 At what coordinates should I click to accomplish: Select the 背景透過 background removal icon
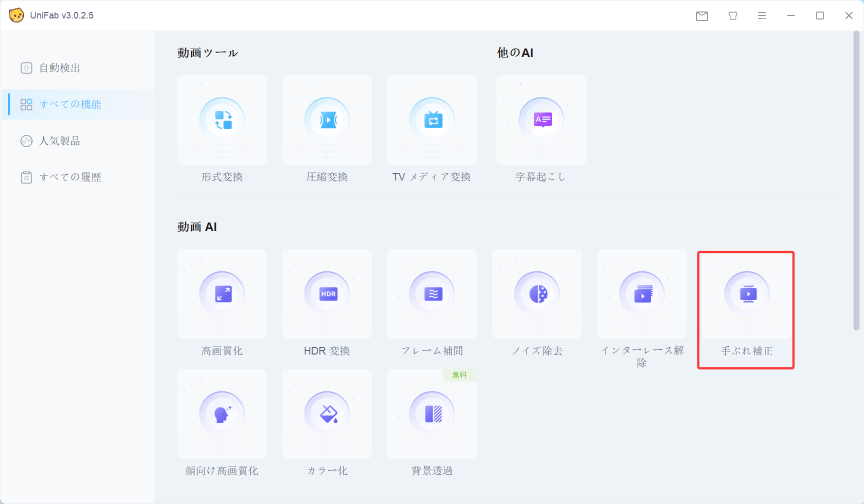(x=432, y=414)
